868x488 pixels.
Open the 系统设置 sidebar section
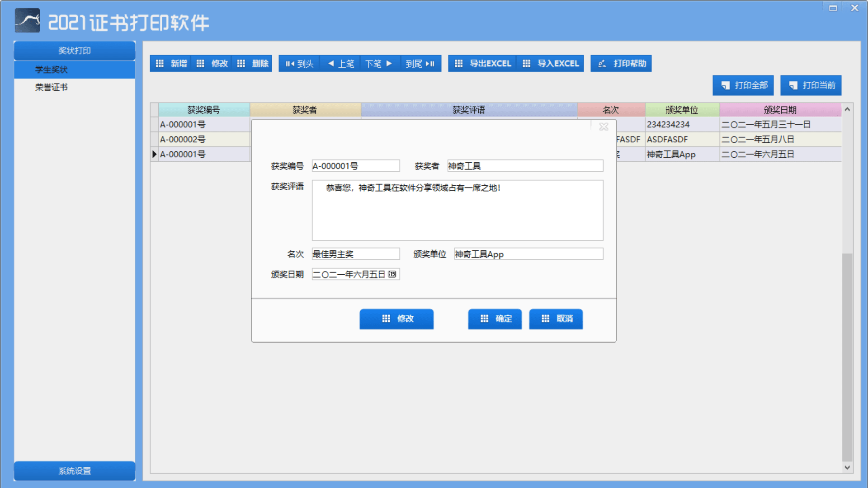coord(75,471)
